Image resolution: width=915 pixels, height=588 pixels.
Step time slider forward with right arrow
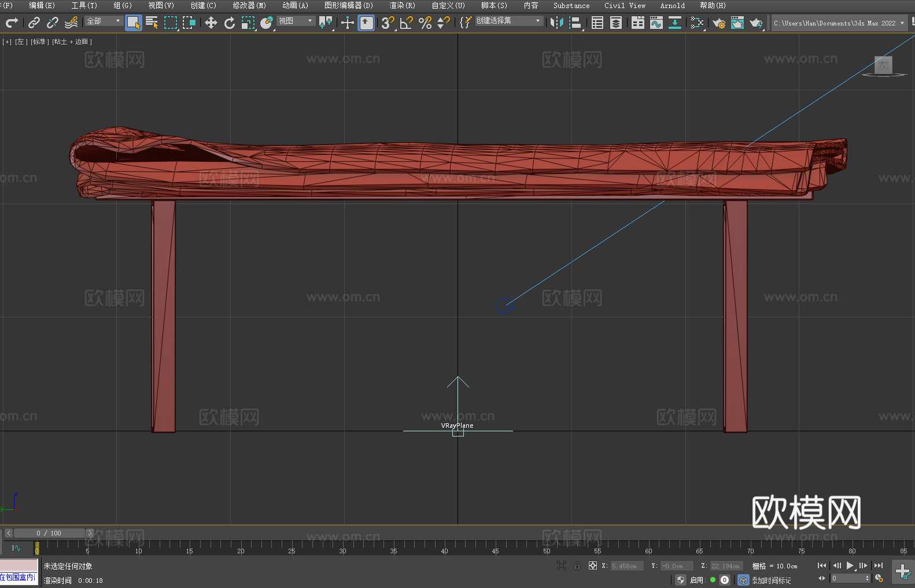[x=90, y=533]
